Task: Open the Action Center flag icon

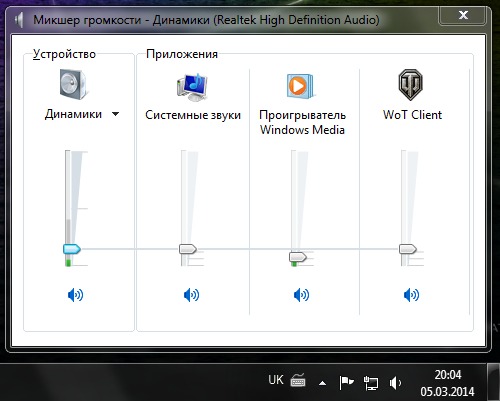Action: 346,382
